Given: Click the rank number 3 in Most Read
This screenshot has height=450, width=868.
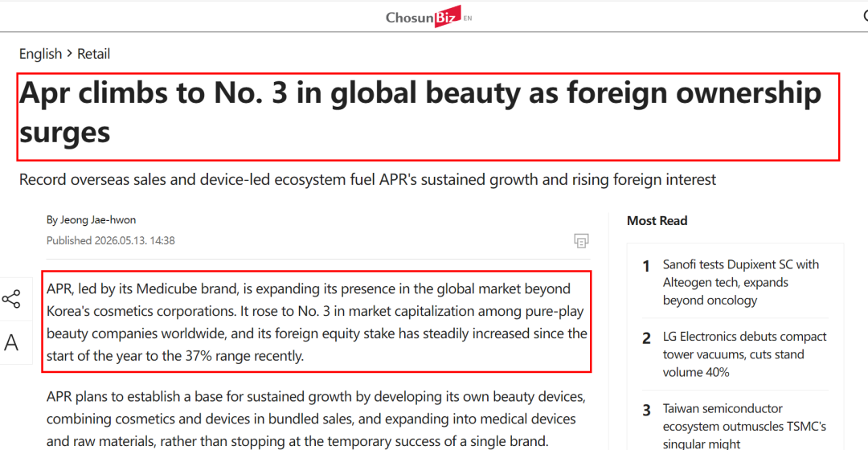Looking at the screenshot, I should pyautogui.click(x=646, y=410).
